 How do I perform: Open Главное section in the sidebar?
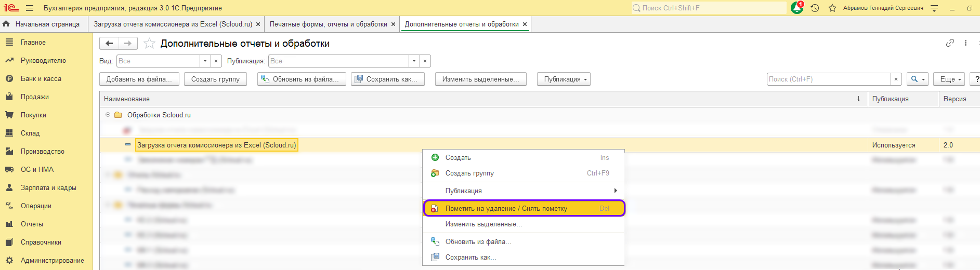pos(46,42)
